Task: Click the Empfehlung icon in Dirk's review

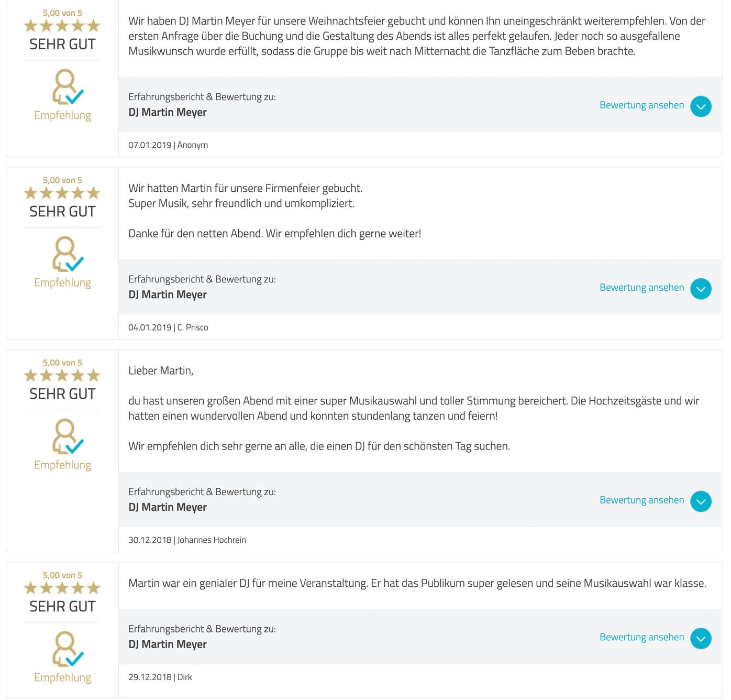Action: 68,649
